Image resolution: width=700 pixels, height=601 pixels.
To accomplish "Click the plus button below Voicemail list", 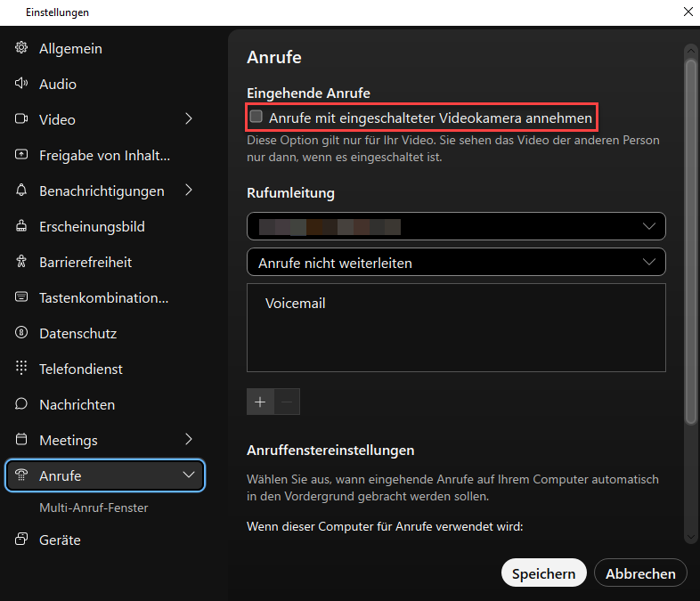I will (x=260, y=402).
